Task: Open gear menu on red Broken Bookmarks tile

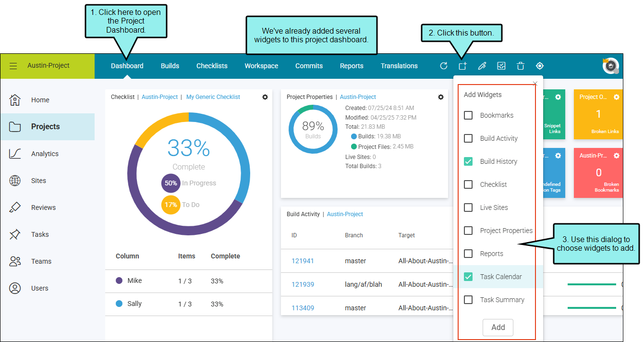Action: pos(617,156)
